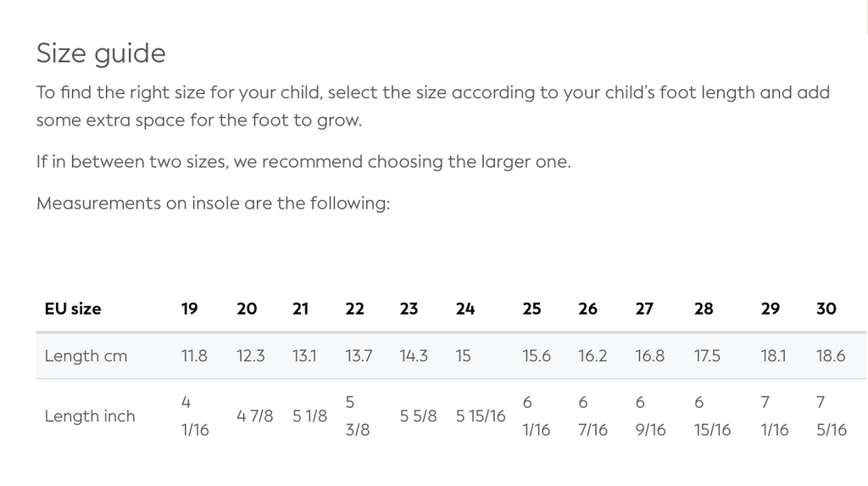
Task: Click the 6 9/16 inch cell
Action: [x=651, y=416]
